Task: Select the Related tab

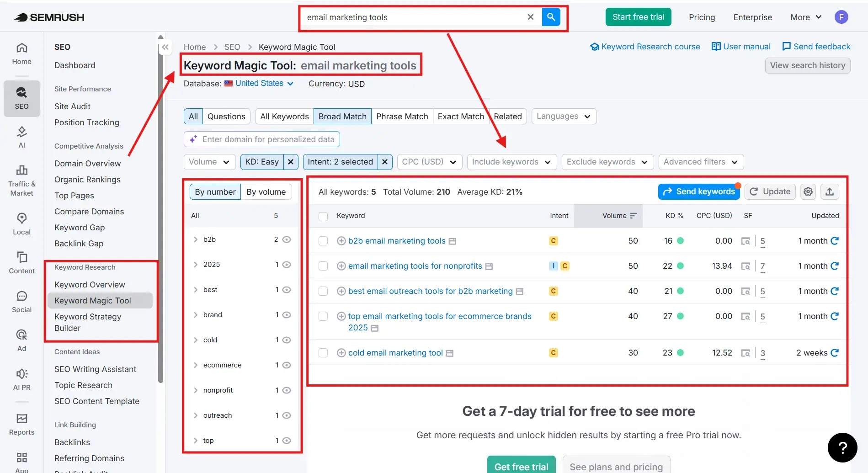Action: pyautogui.click(x=507, y=117)
